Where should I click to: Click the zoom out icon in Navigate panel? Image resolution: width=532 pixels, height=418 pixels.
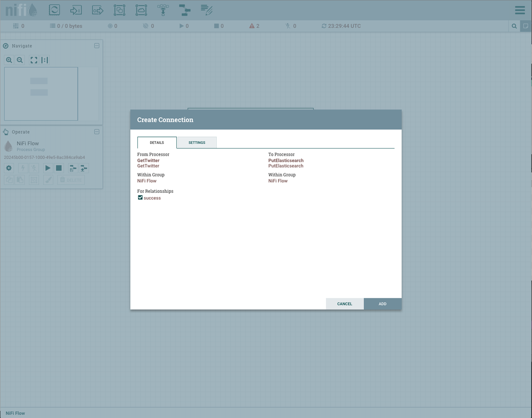click(x=20, y=60)
